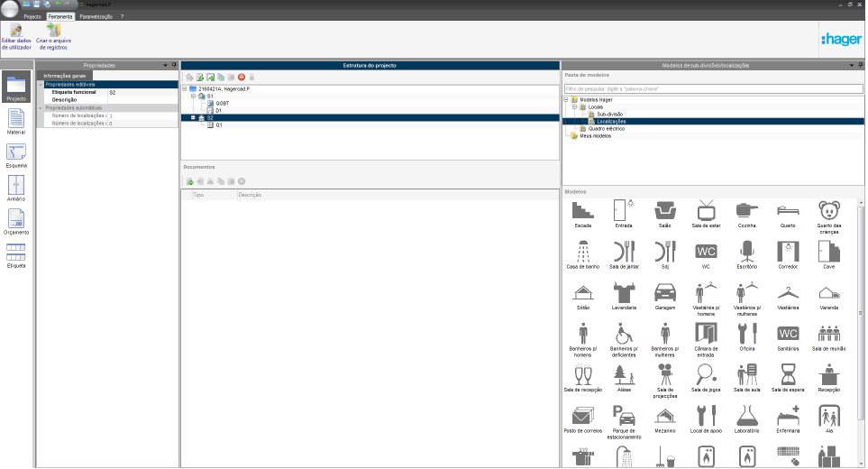Image resolution: width=868 pixels, height=469 pixels.
Task: Open the Armário sidebar section
Action: (16, 189)
